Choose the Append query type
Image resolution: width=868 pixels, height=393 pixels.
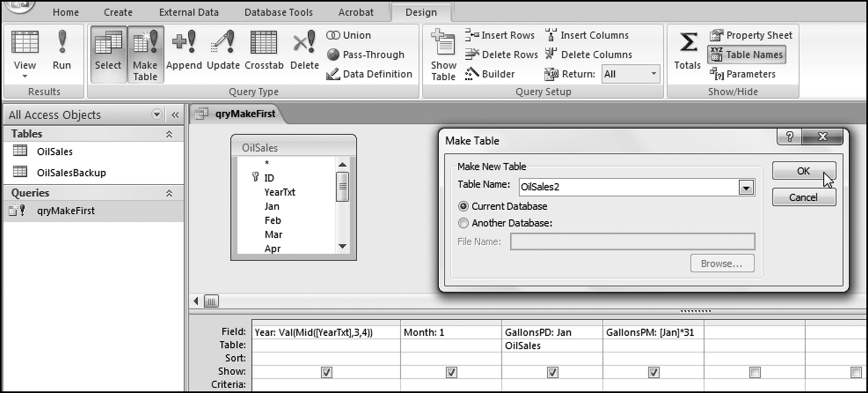tap(184, 50)
